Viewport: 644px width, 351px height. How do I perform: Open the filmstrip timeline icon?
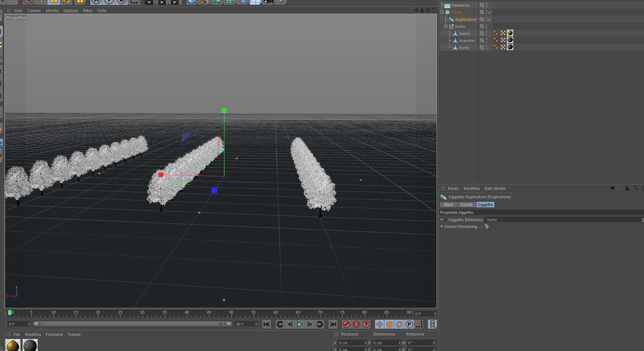432,324
